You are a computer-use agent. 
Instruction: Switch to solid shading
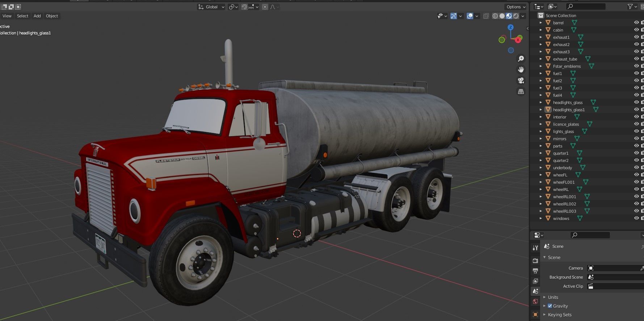point(502,16)
